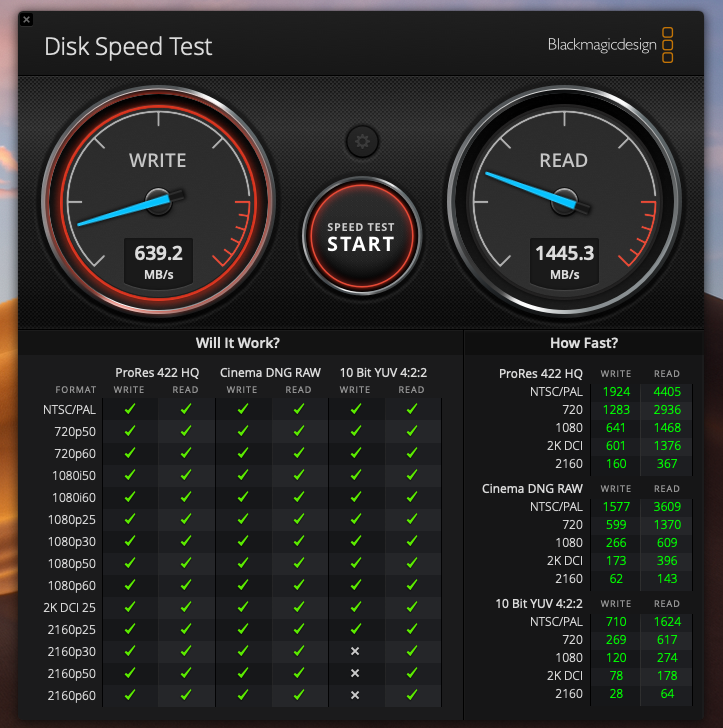Click 2160p60 Cinema DNG read checkmark
The image size is (723, 728).
(299, 695)
